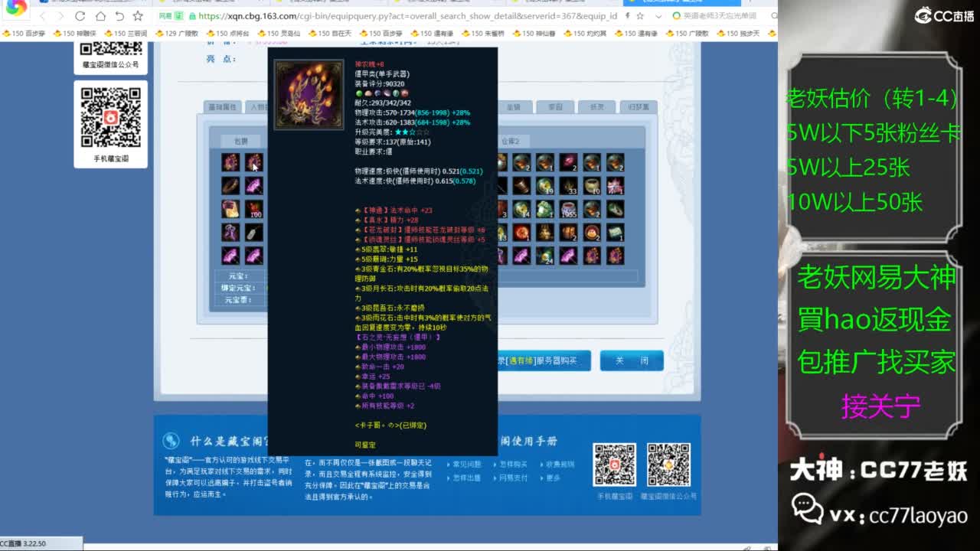Open the 收费规则 fee rules link
Image resolution: width=980 pixels, height=551 pixels.
560,465
